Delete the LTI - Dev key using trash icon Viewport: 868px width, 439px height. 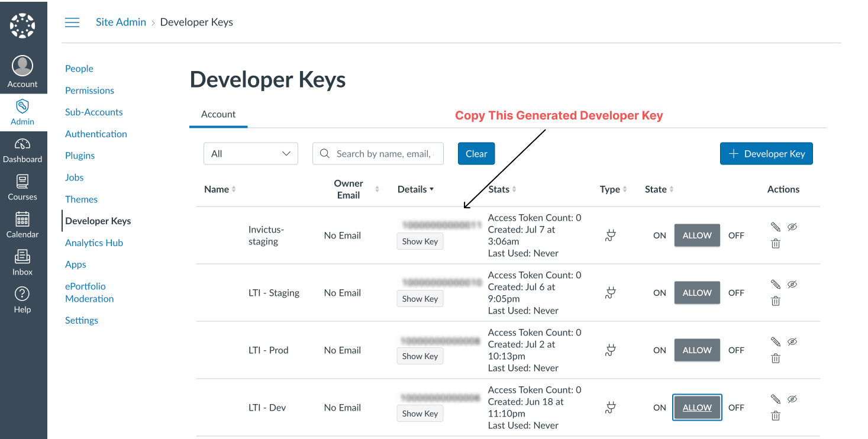click(x=775, y=415)
